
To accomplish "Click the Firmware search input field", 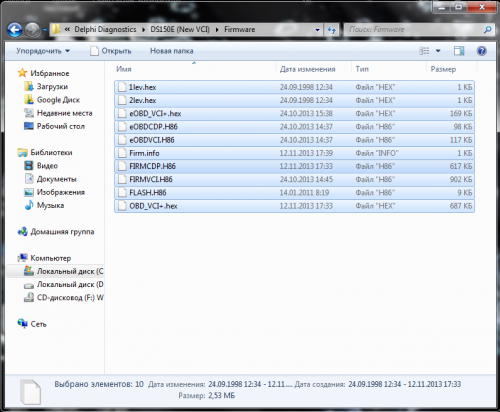I will coord(414,30).
